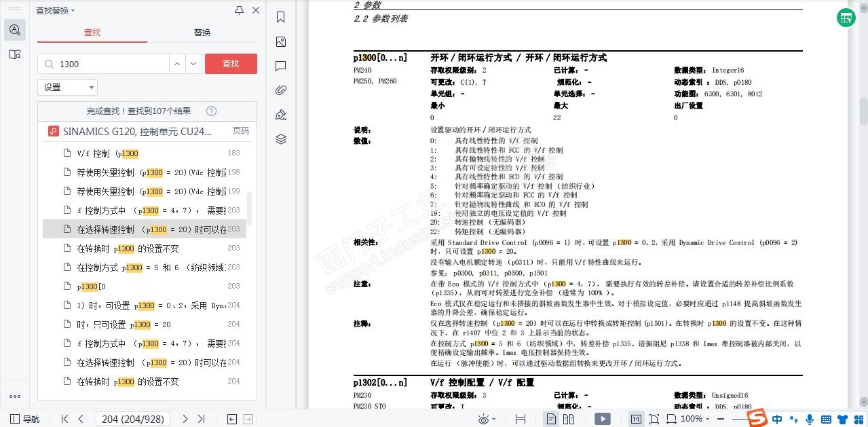The image size is (868, 427).
Task: Open result '在控制方式 p1300 = 5 和 6'
Action: tap(145, 267)
